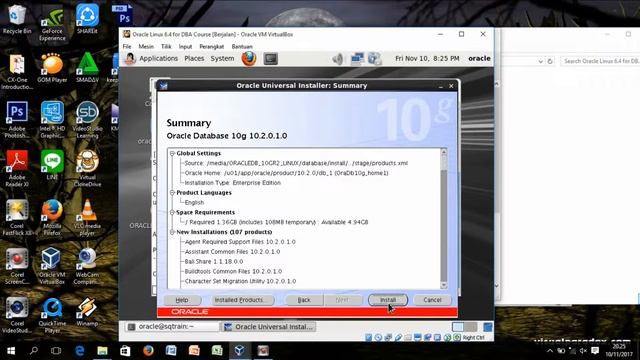This screenshot has height=360, width=640.
Task: Collapse the Global Settings tree node
Action: coord(172,153)
